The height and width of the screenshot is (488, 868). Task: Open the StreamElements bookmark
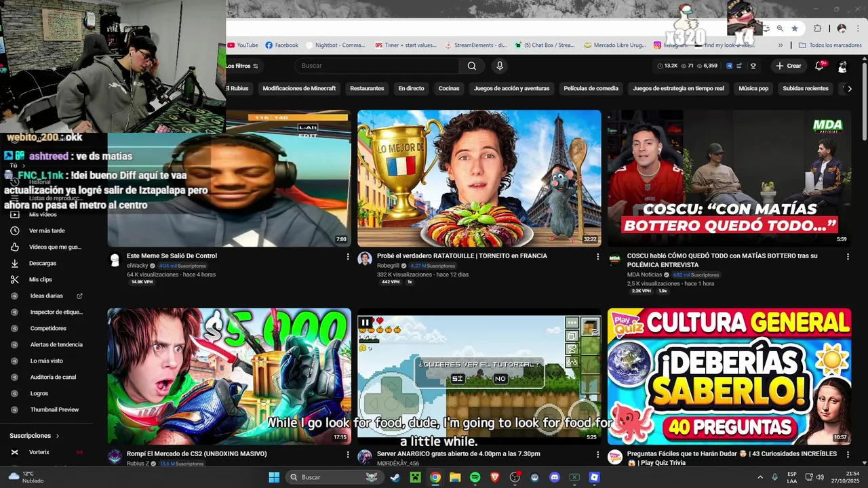[475, 45]
